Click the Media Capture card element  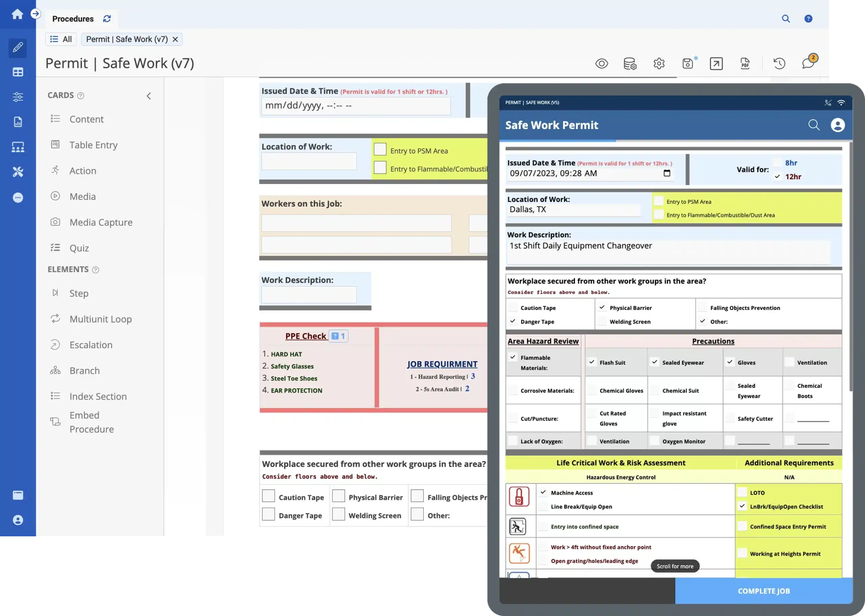tap(101, 221)
